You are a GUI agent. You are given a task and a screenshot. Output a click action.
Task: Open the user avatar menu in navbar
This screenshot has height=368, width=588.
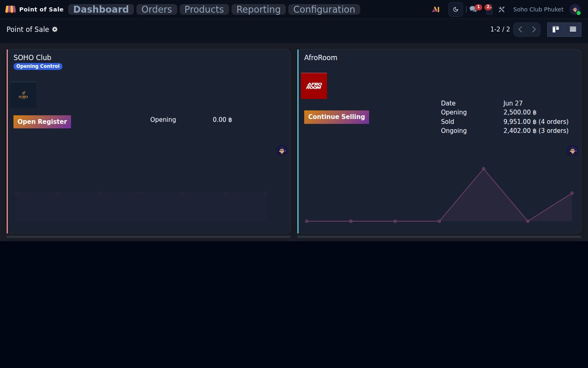click(575, 9)
